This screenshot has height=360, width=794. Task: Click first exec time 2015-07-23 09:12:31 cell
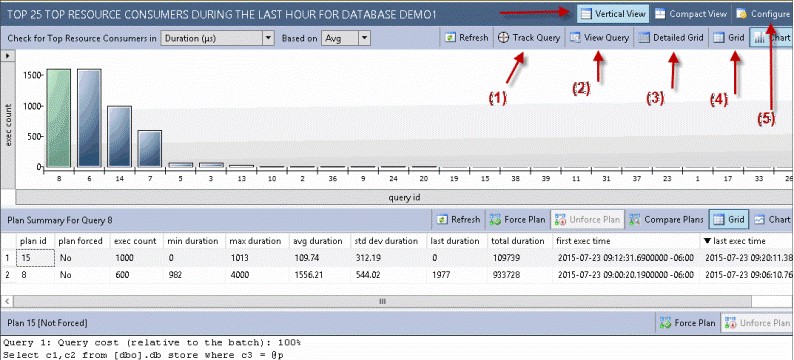[626, 258]
